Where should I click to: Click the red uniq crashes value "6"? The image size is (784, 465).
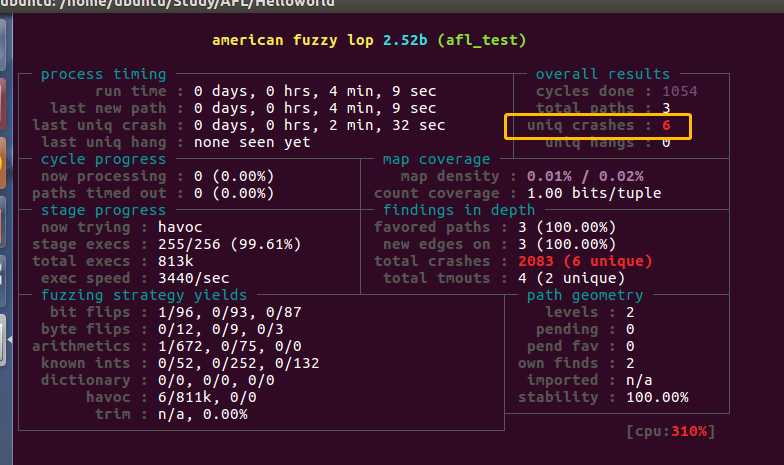click(x=666, y=125)
